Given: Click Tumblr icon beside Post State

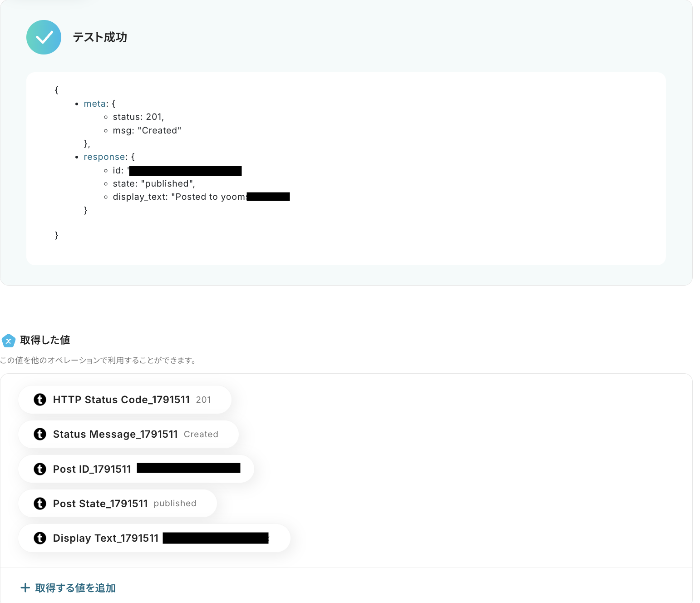Looking at the screenshot, I should (x=40, y=504).
